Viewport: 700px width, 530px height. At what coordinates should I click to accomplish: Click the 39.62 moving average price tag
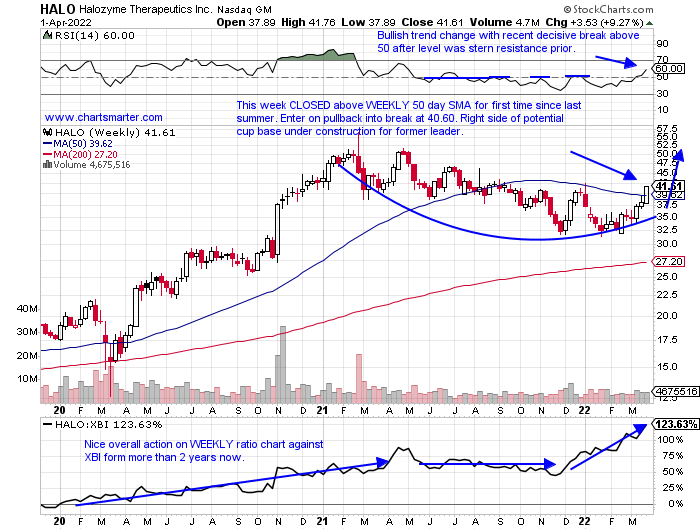tap(668, 195)
